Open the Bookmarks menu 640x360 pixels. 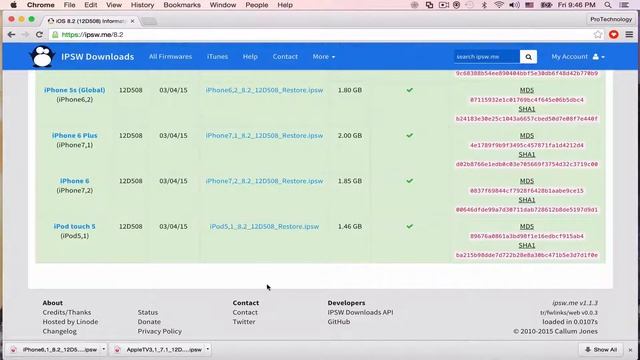point(182,5)
